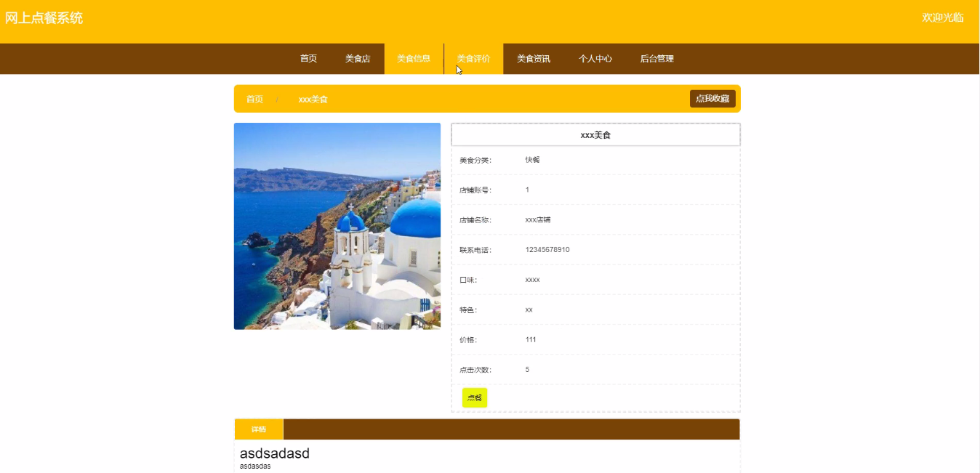
Task: Click the phone number 12345678910
Action: [x=549, y=249]
